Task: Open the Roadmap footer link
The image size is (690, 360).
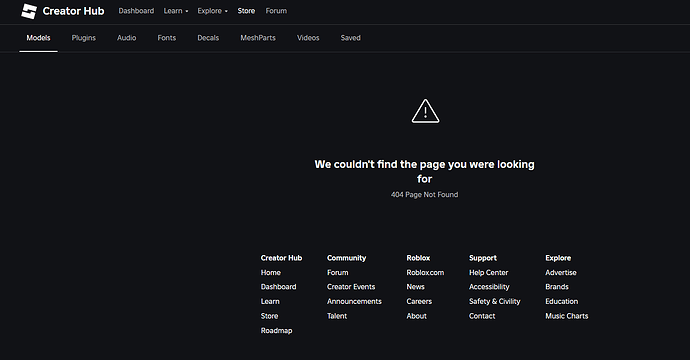Action: tap(276, 331)
